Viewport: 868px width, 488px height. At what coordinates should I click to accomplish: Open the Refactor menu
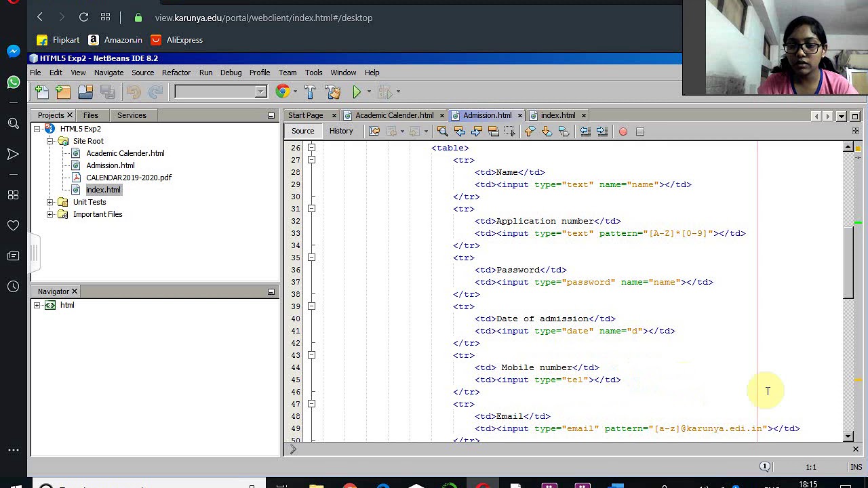[176, 73]
